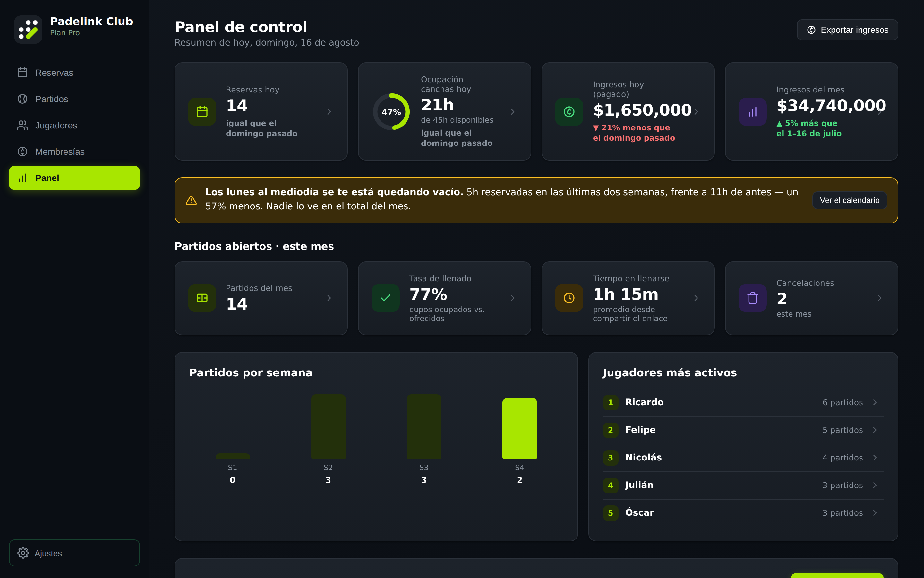Click rank badge 1 next to Ricardo
924x578 pixels.
click(611, 403)
